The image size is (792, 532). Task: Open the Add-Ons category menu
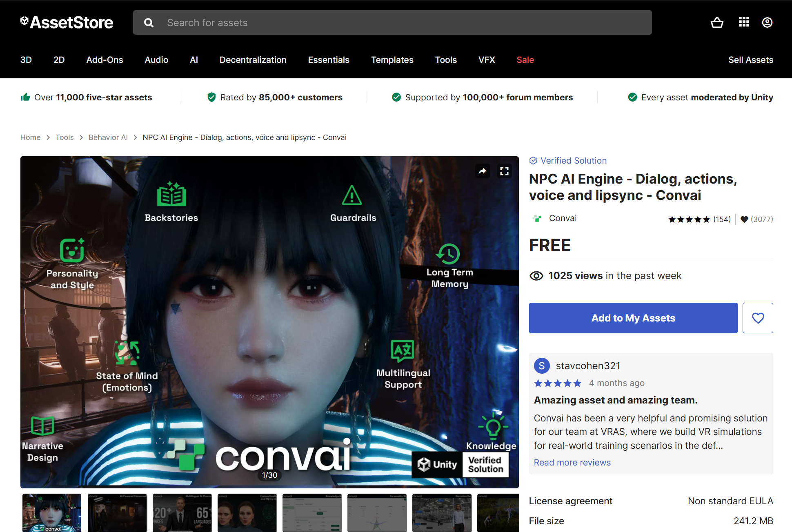(x=105, y=60)
